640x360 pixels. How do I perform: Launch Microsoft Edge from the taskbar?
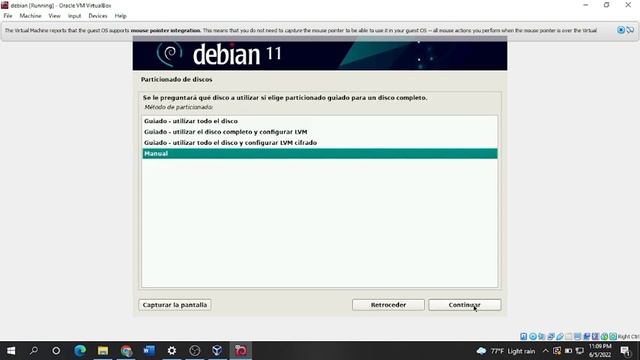tap(80, 351)
